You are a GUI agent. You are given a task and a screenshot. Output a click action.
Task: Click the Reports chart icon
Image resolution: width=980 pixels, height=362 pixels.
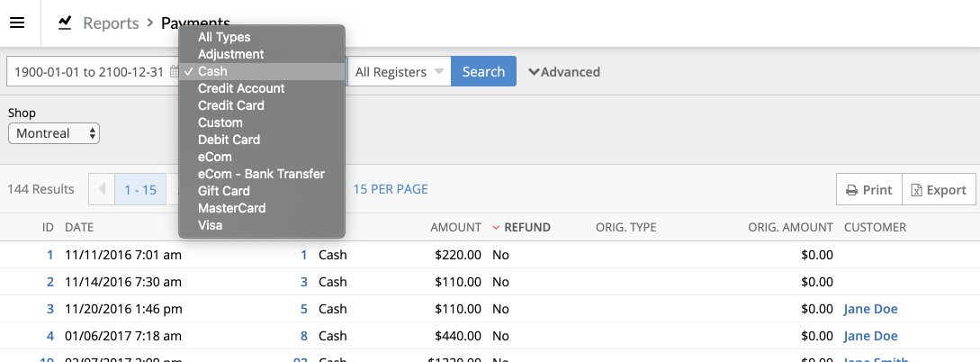point(65,23)
